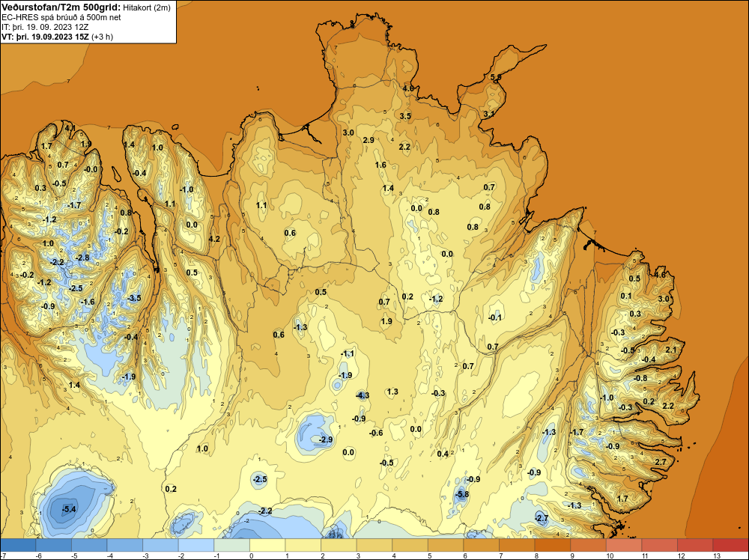The image size is (749, 560).
Task: Select the 'IT: þri. 19. 09. 2023 12Z' line
Action: (x=45, y=27)
